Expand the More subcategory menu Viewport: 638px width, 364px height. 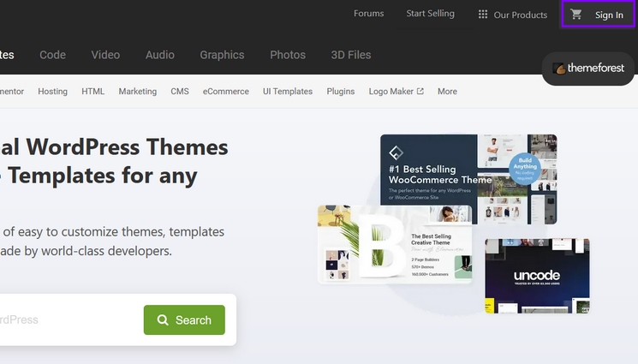pos(447,92)
